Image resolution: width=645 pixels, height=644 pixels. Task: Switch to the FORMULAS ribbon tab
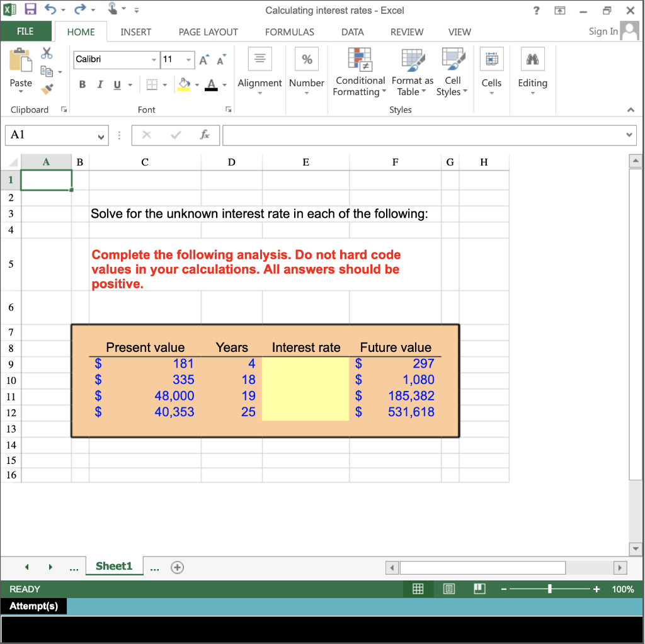click(x=289, y=32)
